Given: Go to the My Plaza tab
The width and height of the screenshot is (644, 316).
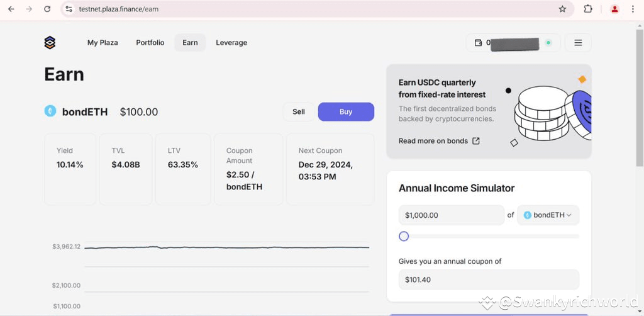Looking at the screenshot, I should tap(103, 43).
